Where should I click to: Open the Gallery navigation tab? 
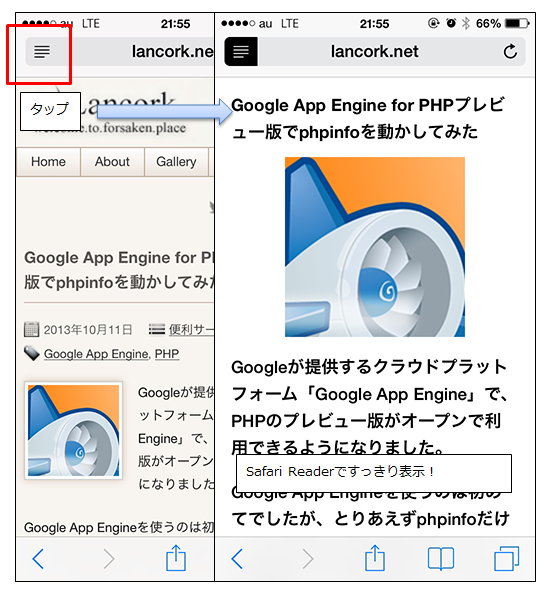[x=176, y=162]
